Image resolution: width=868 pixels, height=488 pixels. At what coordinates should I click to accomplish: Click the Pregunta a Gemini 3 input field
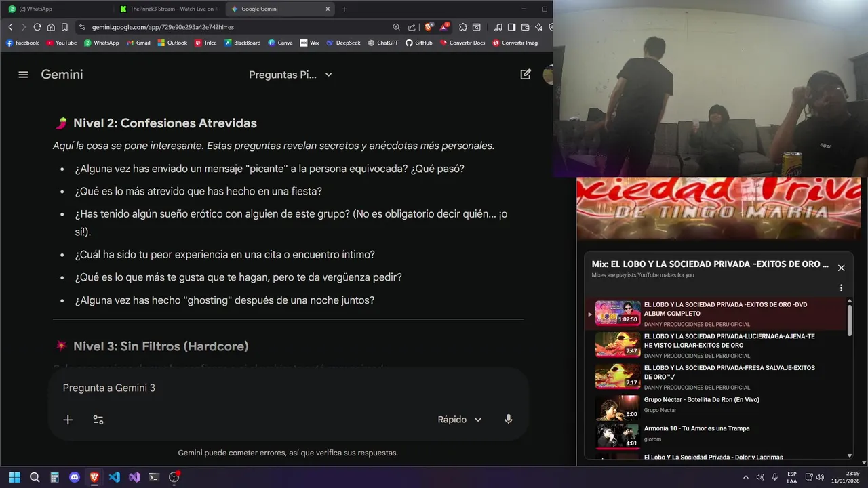pos(288,388)
